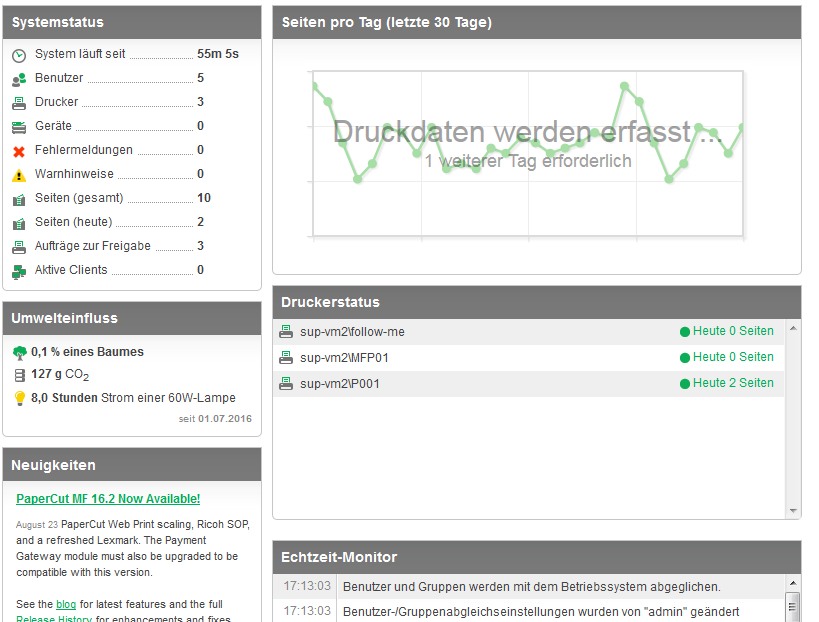The image size is (819, 622).
Task: Open the blog link in Neuigkeiten
Action: [66, 604]
